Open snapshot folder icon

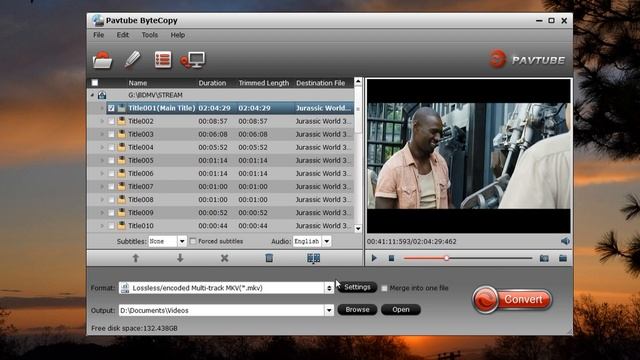coord(563,258)
